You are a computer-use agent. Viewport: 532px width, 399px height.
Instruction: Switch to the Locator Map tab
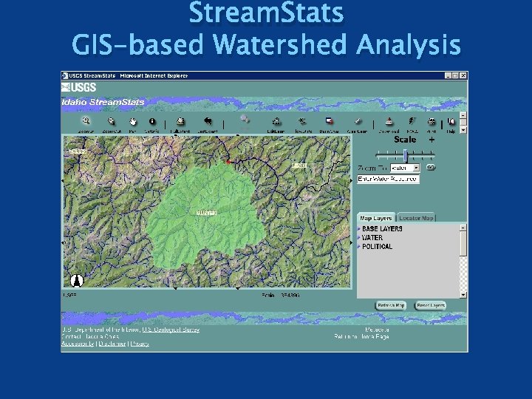click(416, 218)
